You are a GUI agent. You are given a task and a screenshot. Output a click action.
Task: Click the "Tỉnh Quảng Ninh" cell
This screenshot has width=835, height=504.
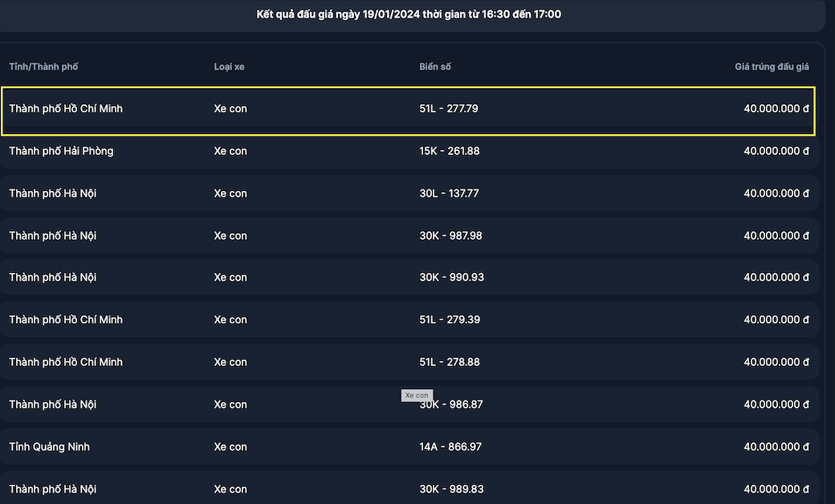coord(49,446)
